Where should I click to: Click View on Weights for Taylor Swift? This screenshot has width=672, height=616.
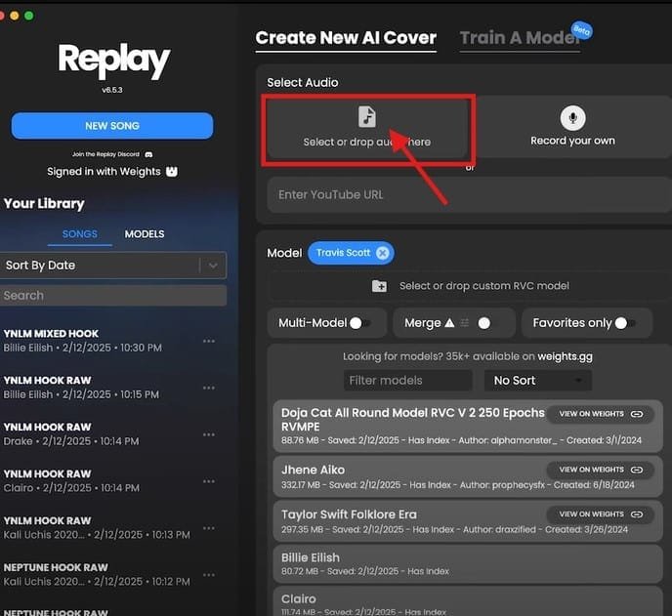coord(601,514)
